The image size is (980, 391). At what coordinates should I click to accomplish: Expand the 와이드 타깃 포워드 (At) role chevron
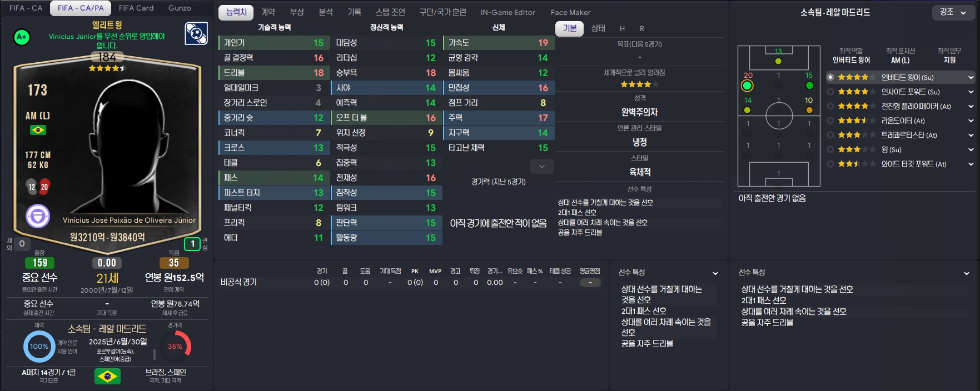(x=971, y=164)
